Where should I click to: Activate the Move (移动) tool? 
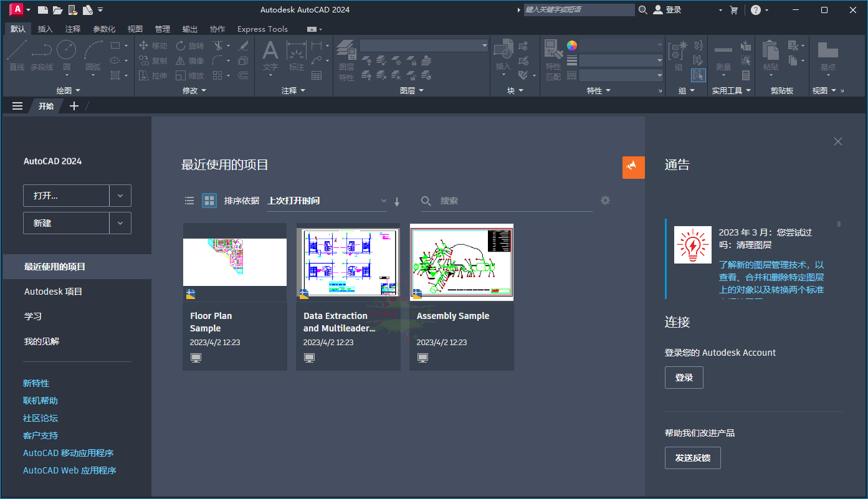click(x=154, y=45)
